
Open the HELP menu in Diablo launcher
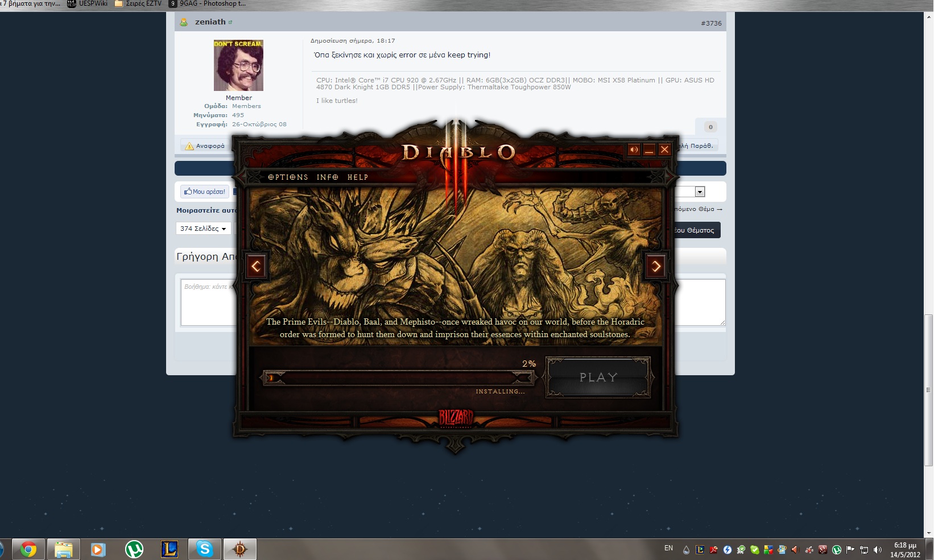tap(358, 177)
